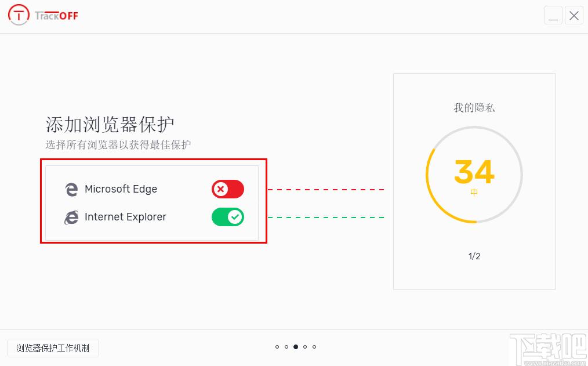The height and width of the screenshot is (366, 588).
Task: Click the 添加浏览器保护 heading
Action: point(110,125)
